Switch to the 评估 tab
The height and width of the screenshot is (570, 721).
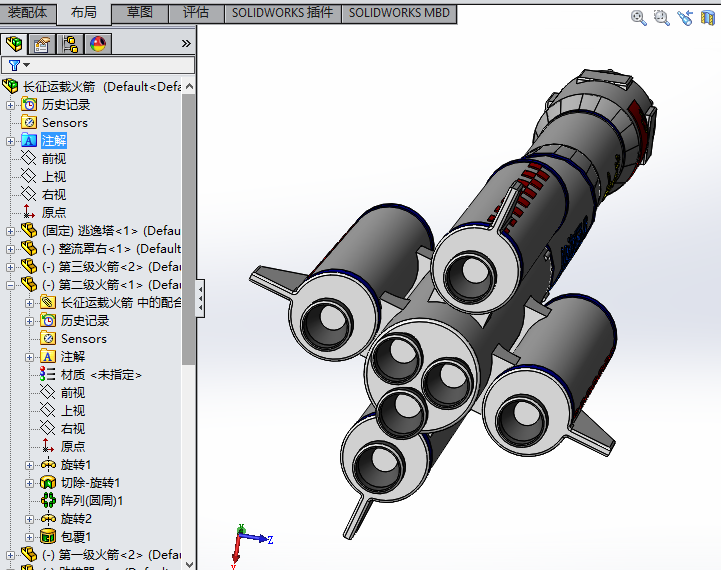coord(196,12)
